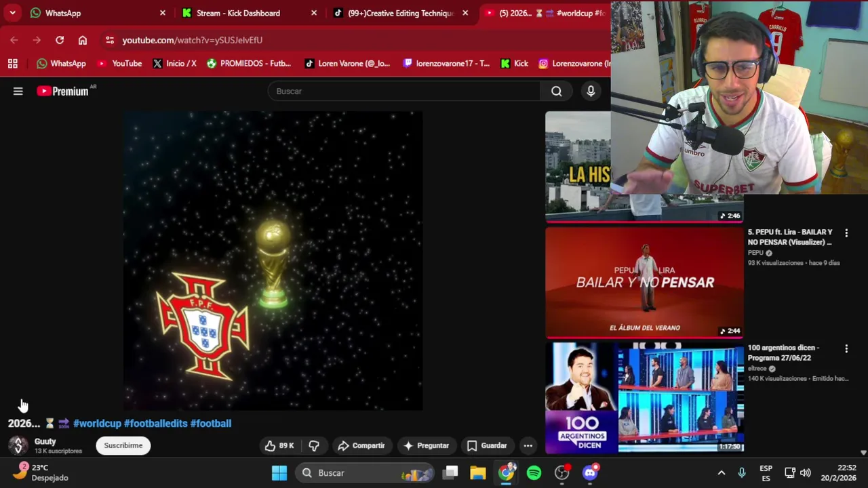The width and height of the screenshot is (868, 488).
Task: Click the taskbar Buscar search box
Action: click(x=365, y=473)
